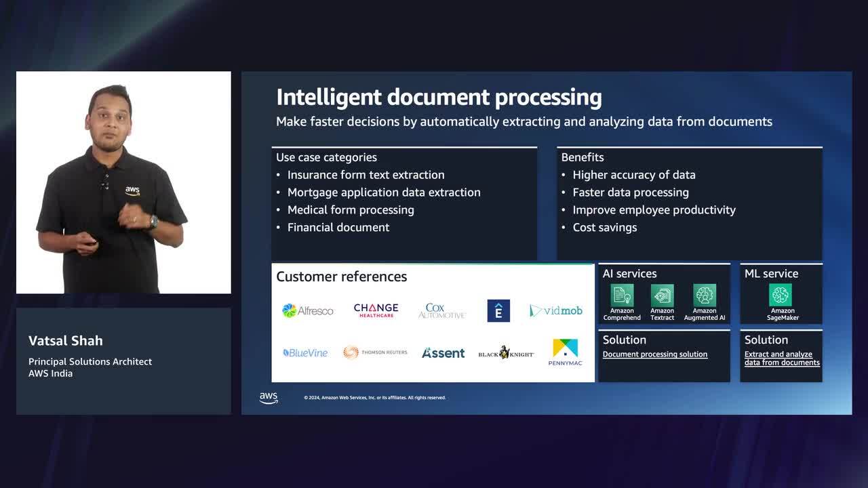Click the AWS India caption text

(50, 373)
